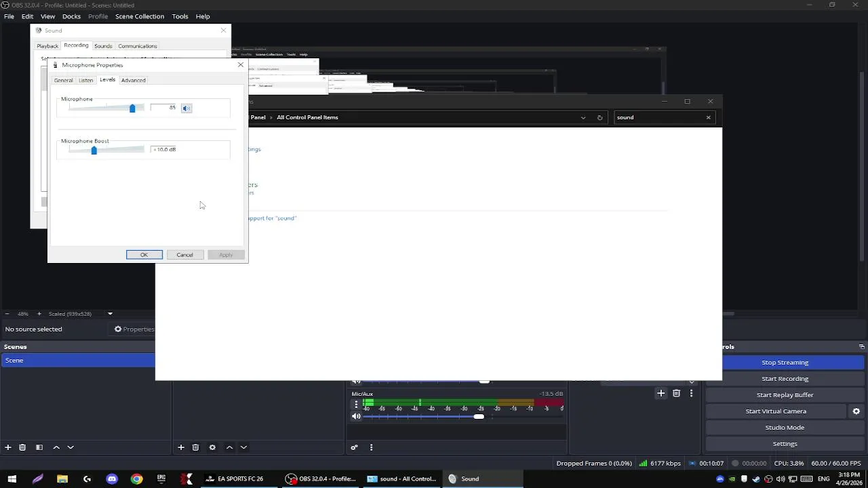Click Start Virtual Camera button
The width and height of the screenshot is (868, 488).
(776, 411)
